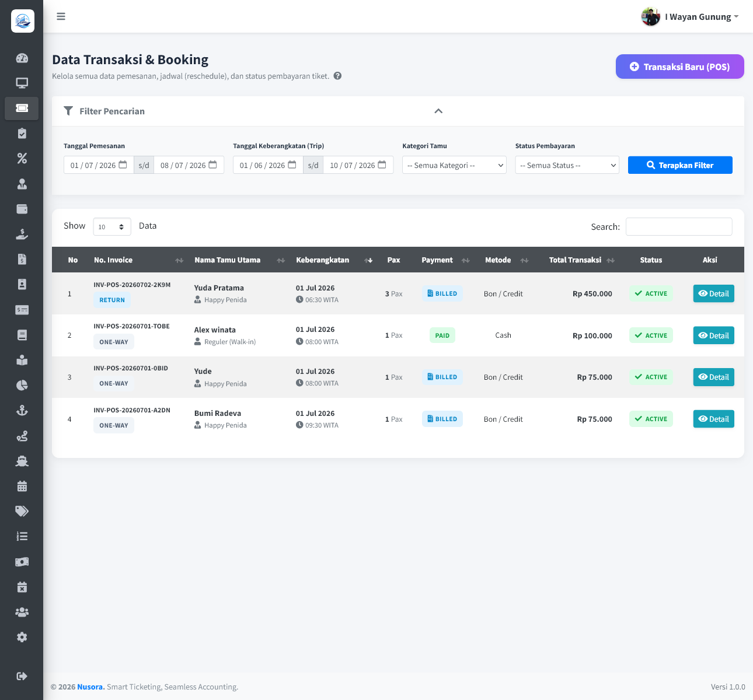Open the monitor (POS) icon in sidebar
Viewport: 753px width, 700px height.
pos(22,83)
